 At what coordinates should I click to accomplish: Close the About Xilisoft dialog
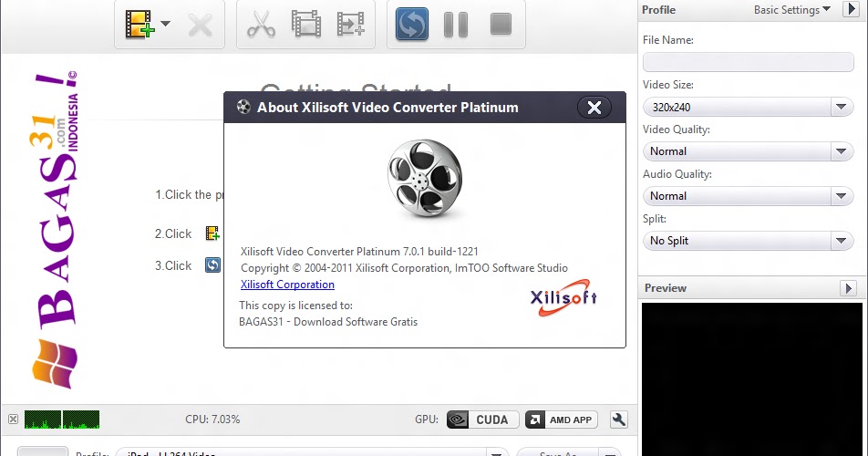[594, 108]
